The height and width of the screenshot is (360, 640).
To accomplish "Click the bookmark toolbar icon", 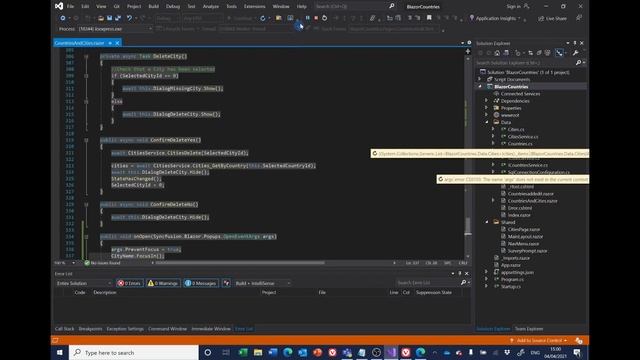I will pyautogui.click(x=429, y=18).
